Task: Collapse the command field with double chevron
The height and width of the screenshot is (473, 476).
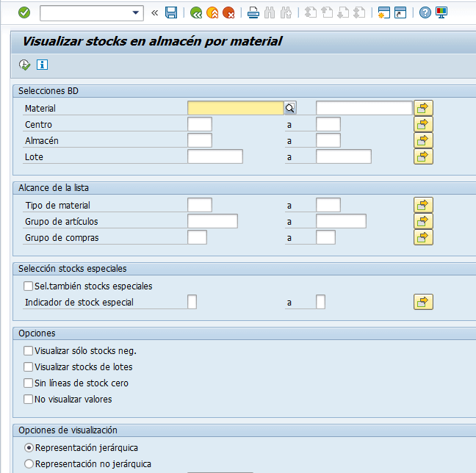Action: click(154, 12)
